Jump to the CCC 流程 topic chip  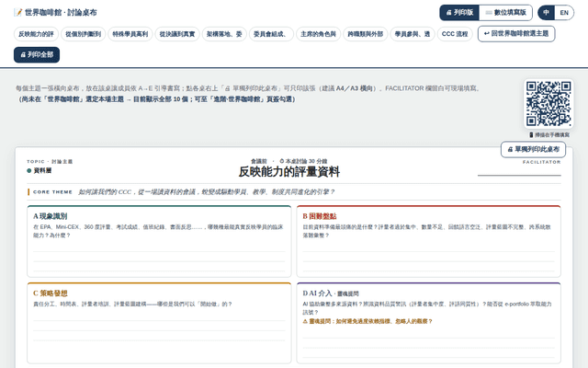click(455, 34)
